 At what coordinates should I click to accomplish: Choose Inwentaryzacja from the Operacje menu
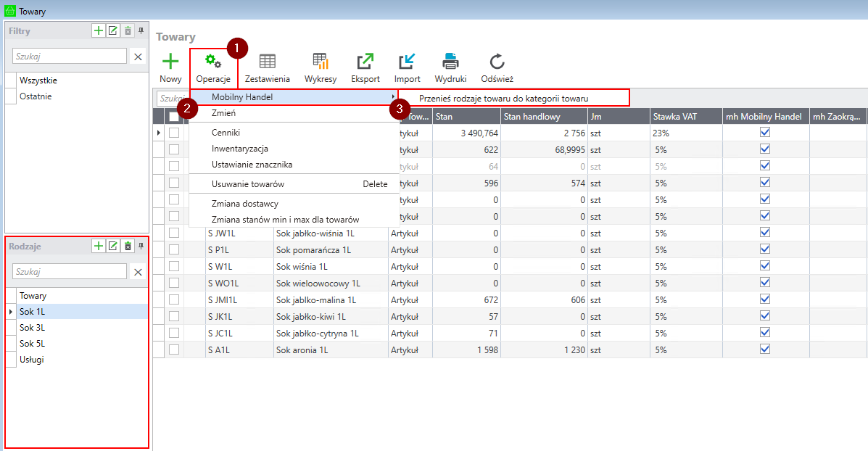(239, 149)
